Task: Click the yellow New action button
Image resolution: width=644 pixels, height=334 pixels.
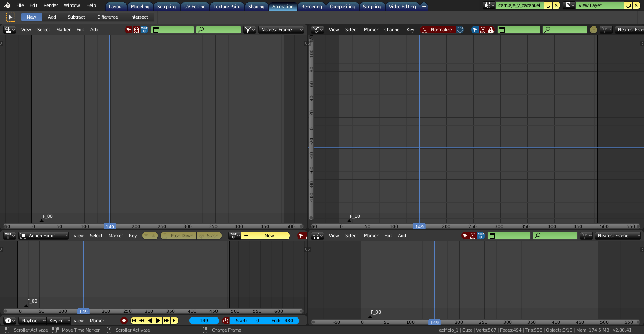Action: (266, 236)
